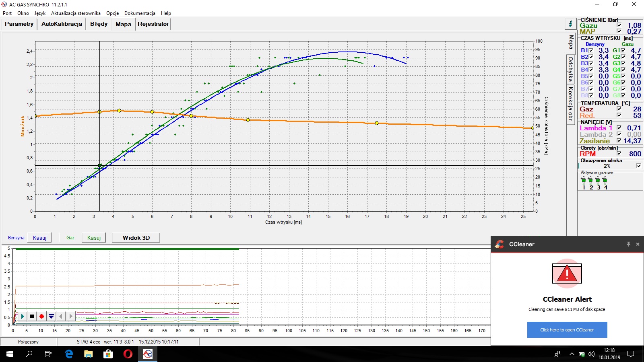
Task: Toggle the RPM display checkbox
Action: 619,153
